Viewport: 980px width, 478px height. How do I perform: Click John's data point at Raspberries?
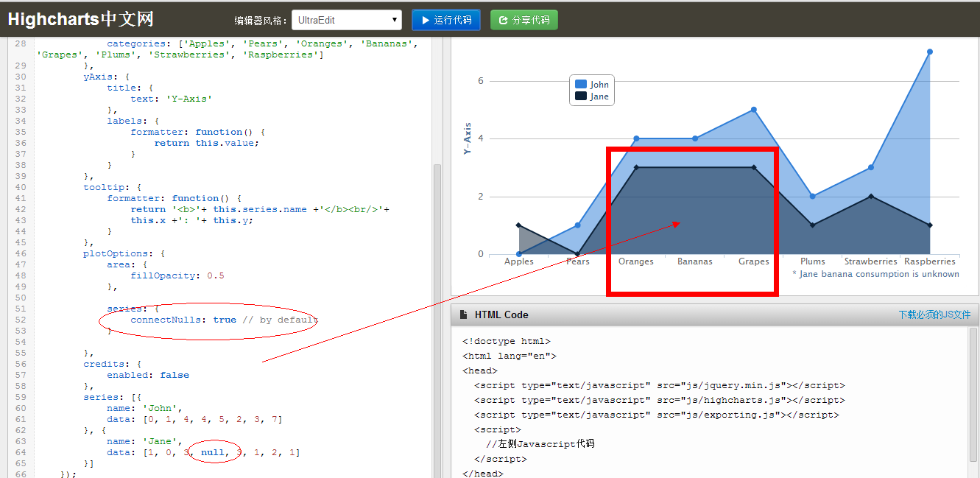click(930, 52)
